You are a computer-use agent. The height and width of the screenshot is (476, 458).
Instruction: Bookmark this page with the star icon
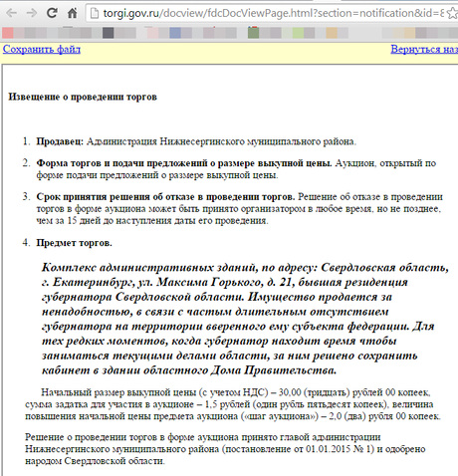coord(452,13)
